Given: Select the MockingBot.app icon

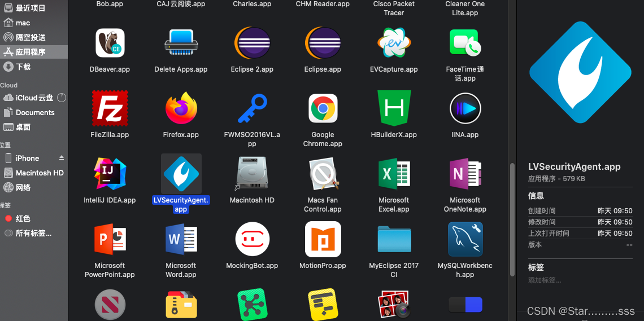Looking at the screenshot, I should (252, 239).
